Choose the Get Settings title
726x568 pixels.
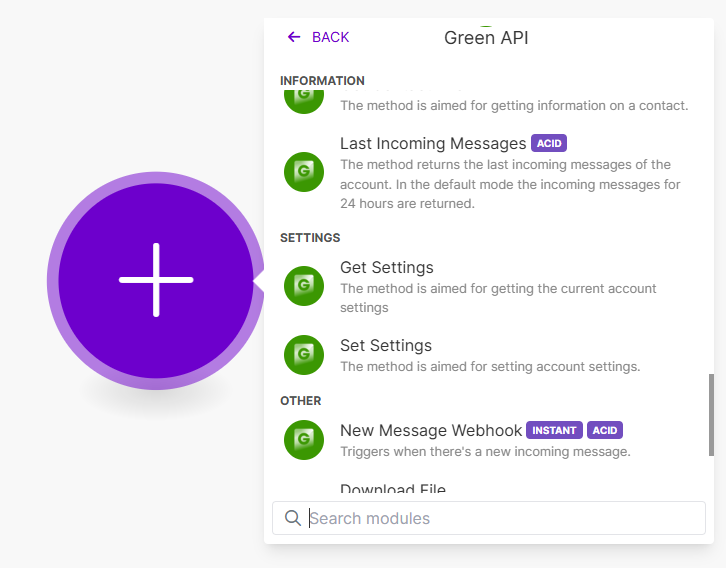pos(387,268)
